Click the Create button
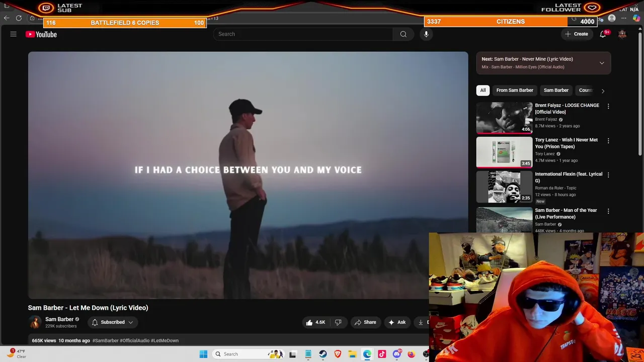The height and width of the screenshot is (362, 644). [x=576, y=34]
